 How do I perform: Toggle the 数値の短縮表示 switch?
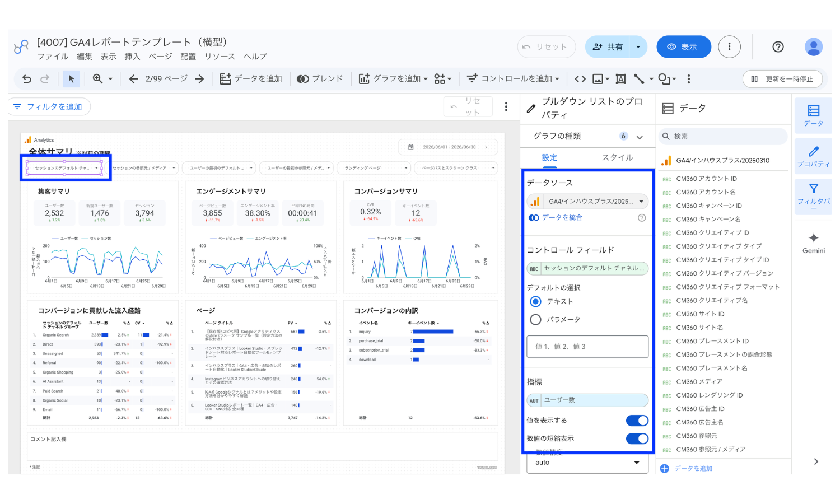click(637, 438)
